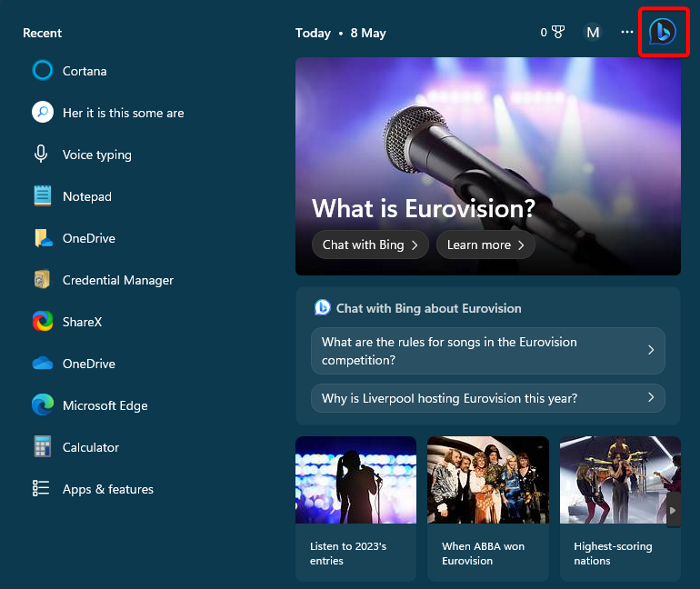Open the three-dot more options menu

[x=627, y=32]
